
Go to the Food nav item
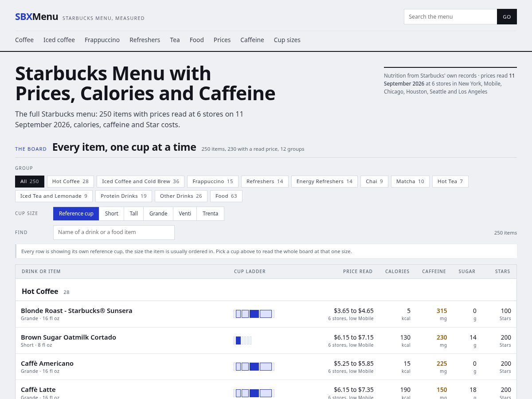[196, 40]
